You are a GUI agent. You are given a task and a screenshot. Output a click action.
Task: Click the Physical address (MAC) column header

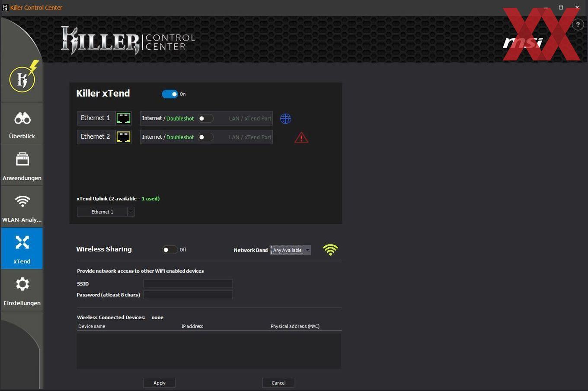[295, 326]
